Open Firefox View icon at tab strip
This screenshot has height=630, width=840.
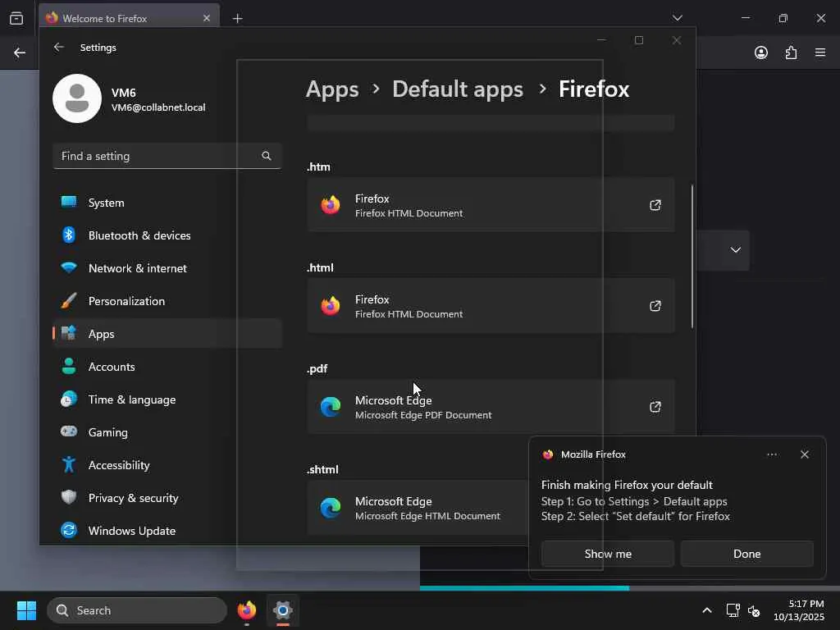[16, 18]
